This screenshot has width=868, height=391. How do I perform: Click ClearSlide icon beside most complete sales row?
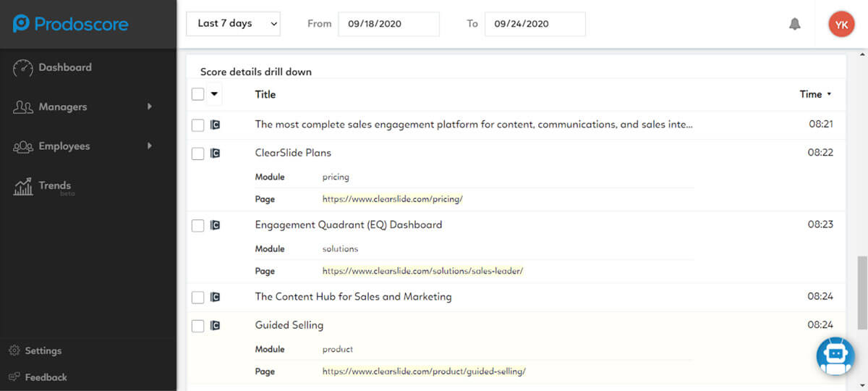tap(215, 125)
